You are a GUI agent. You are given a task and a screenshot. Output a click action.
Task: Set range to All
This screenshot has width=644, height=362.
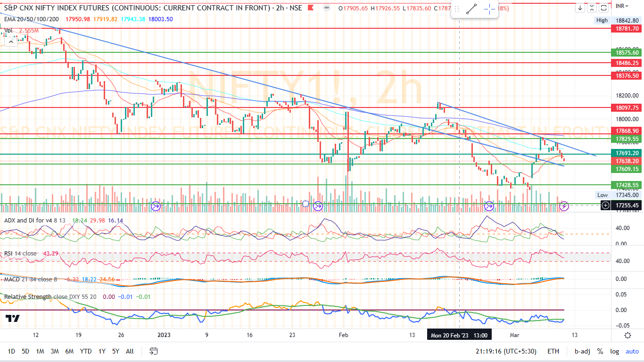click(x=130, y=351)
